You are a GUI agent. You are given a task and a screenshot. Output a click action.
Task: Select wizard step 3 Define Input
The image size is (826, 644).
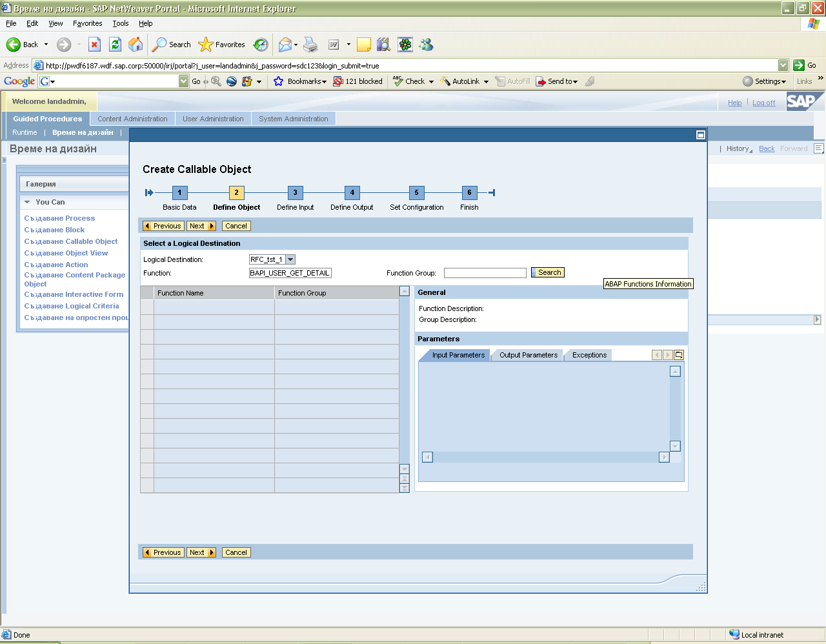tap(295, 192)
